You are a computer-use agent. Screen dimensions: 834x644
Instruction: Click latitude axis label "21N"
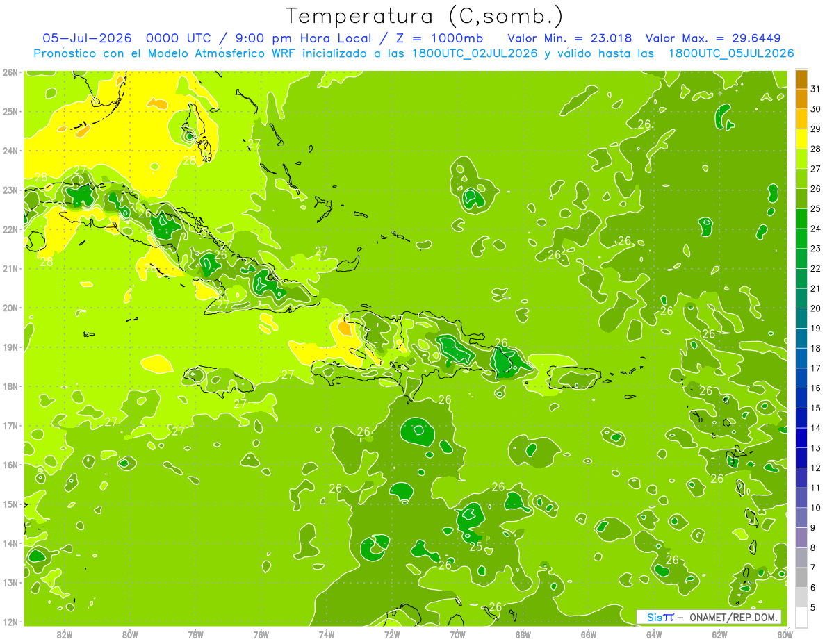click(x=10, y=268)
